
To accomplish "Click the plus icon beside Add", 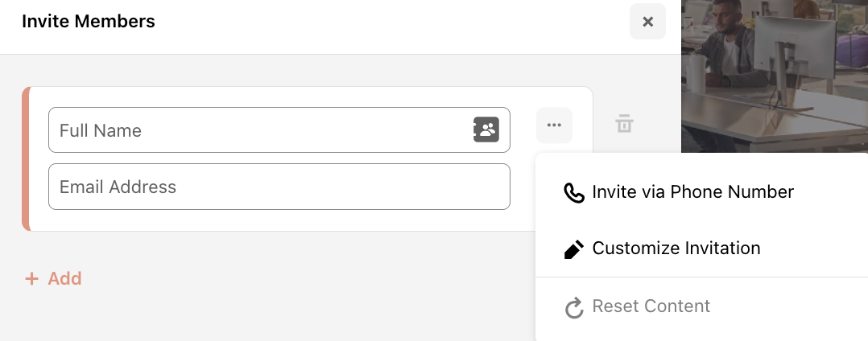I will pyautogui.click(x=32, y=278).
